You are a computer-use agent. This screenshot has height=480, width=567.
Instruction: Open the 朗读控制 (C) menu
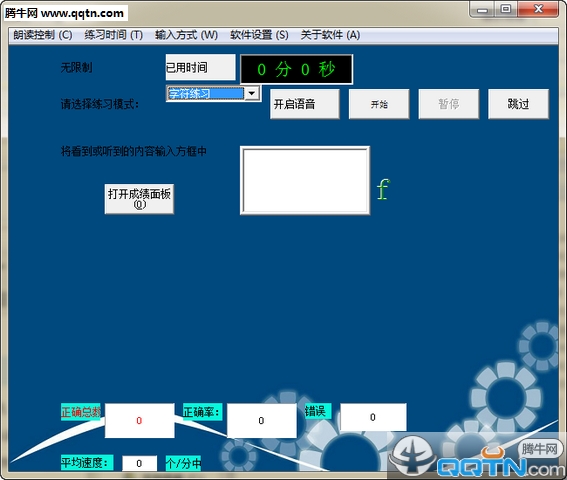[43, 35]
